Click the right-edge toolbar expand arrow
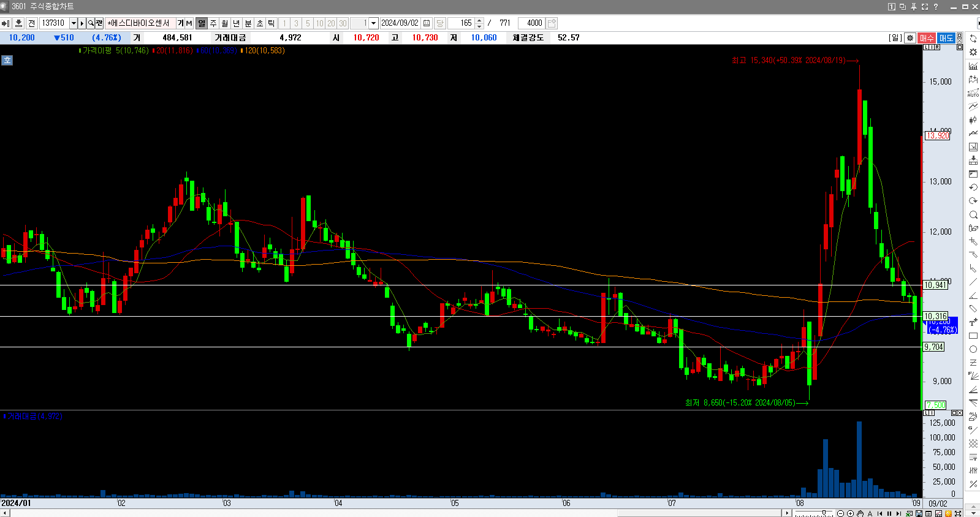Screen dimensions: 980x517 978,23
